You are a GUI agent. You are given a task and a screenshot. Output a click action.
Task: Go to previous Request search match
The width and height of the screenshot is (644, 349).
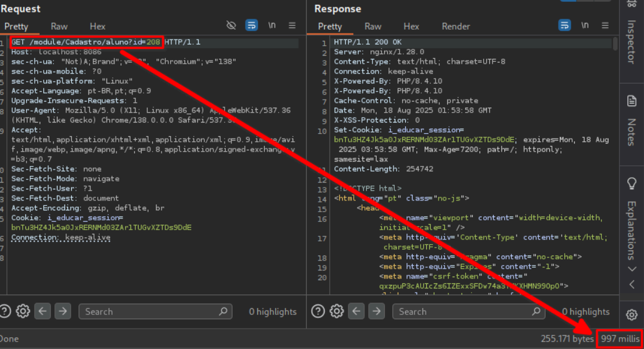[x=42, y=311]
